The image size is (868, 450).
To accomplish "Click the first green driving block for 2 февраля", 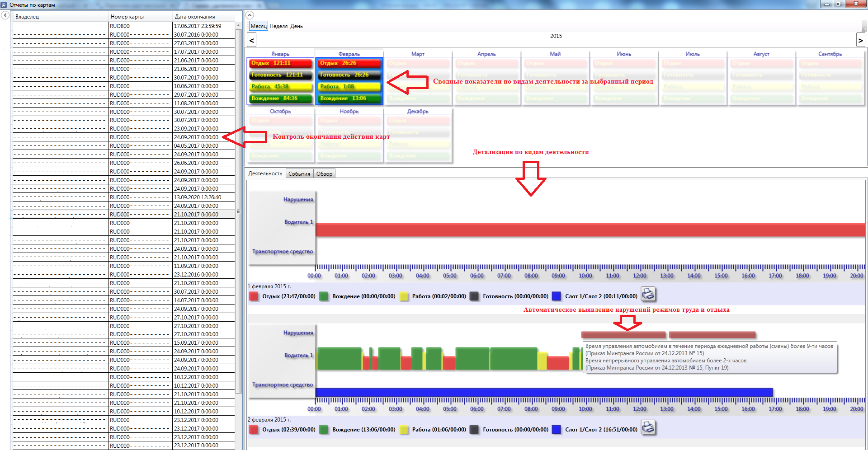I will click(340, 358).
